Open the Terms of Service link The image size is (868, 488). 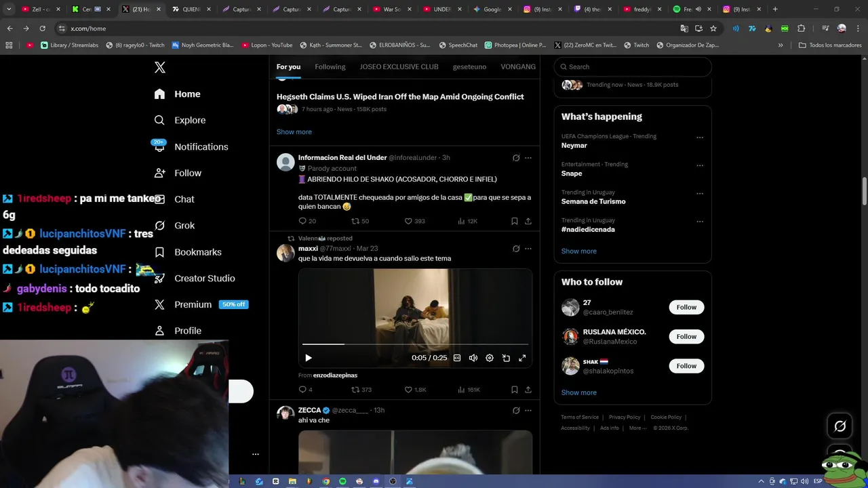(580, 417)
